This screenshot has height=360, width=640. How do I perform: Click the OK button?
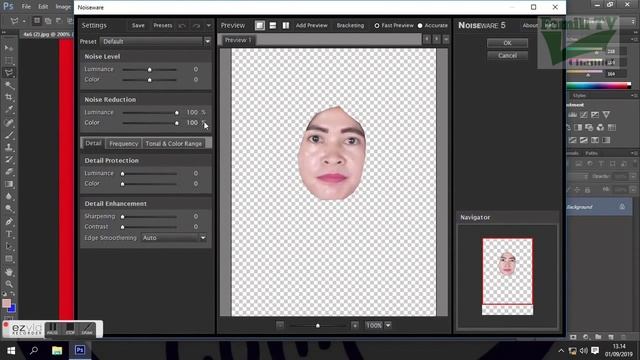pyautogui.click(x=507, y=43)
